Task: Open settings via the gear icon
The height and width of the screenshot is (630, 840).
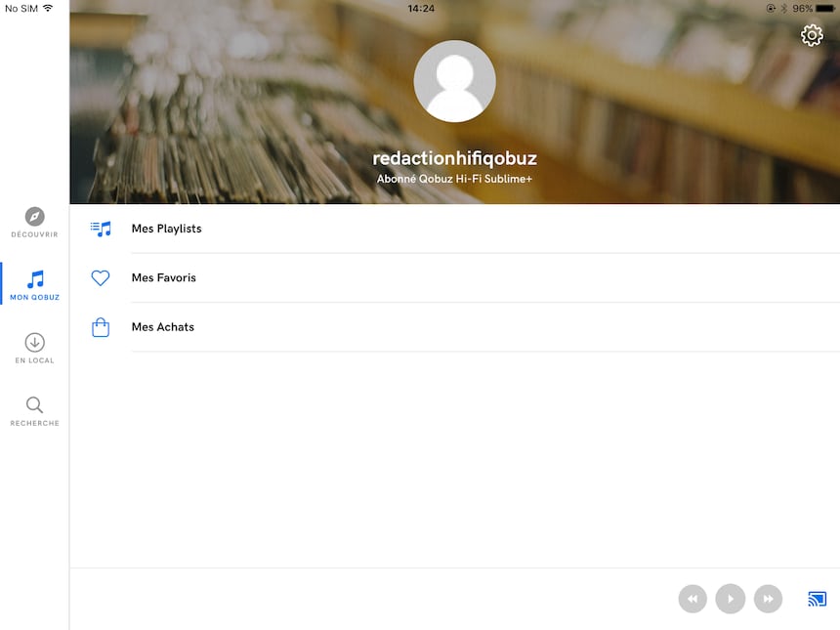Action: coord(812,35)
